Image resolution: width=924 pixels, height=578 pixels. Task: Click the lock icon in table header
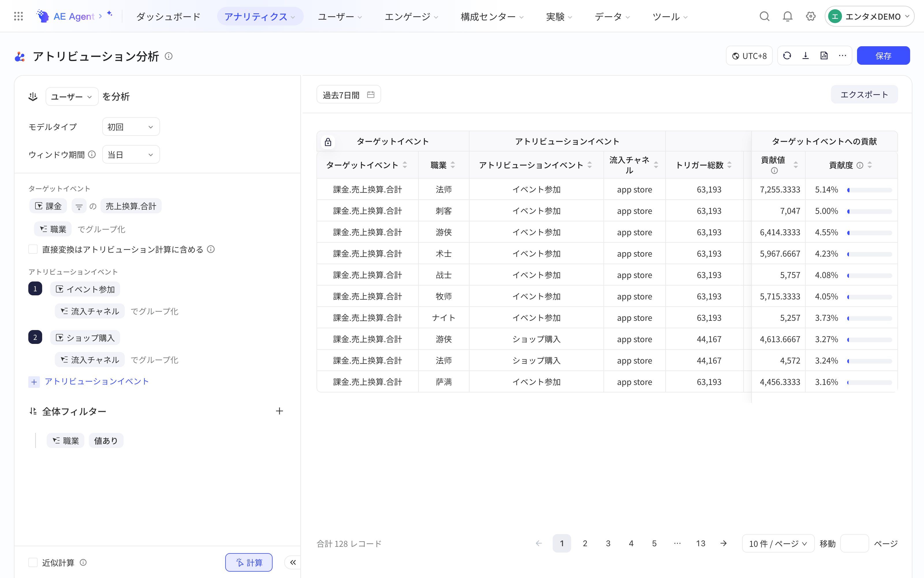[x=328, y=142]
